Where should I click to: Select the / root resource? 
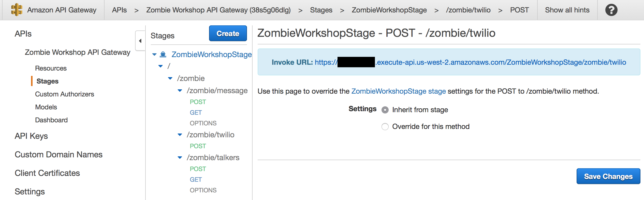click(x=169, y=66)
